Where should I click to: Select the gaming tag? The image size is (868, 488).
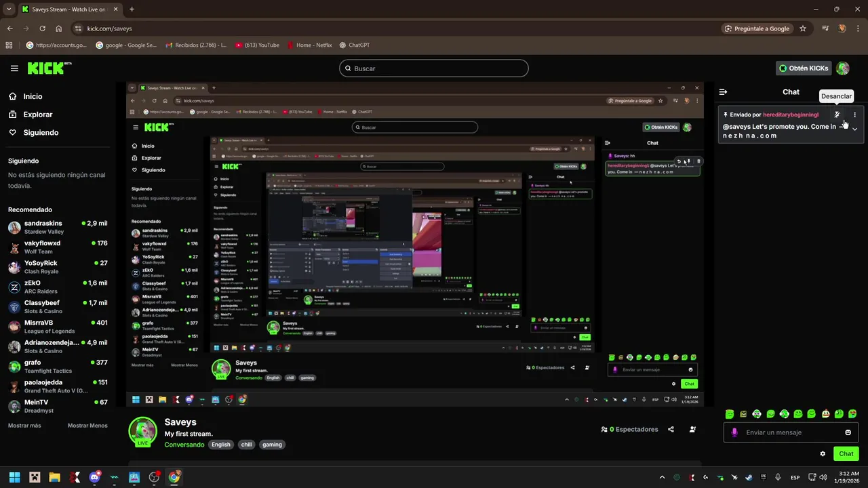coord(272,445)
